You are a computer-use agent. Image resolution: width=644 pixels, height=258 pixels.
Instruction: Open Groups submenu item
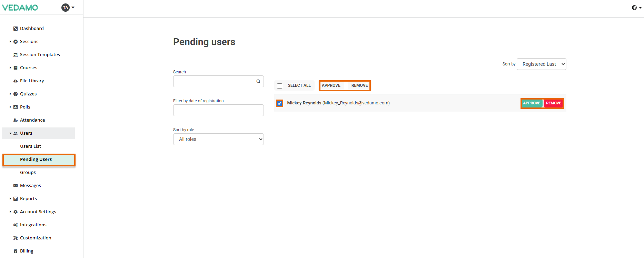[28, 173]
